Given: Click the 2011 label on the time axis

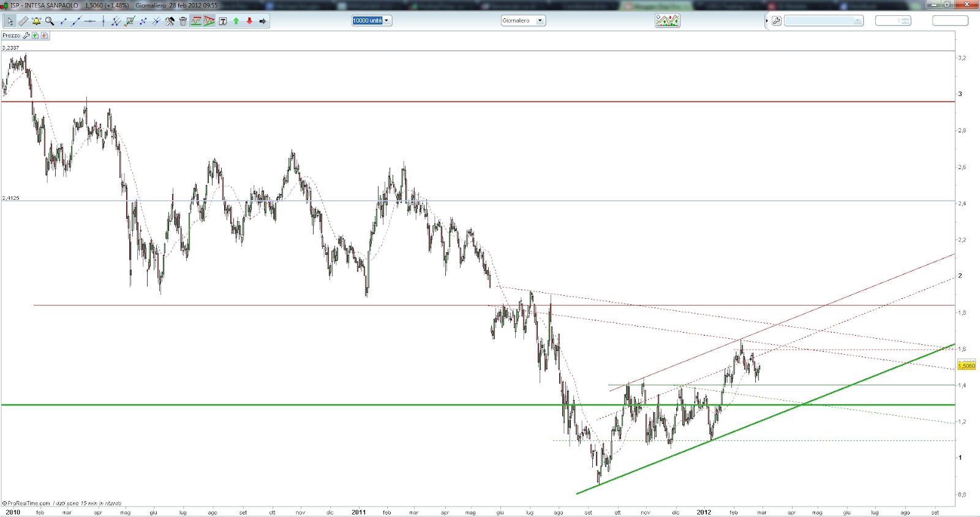Looking at the screenshot, I should click(x=358, y=512).
